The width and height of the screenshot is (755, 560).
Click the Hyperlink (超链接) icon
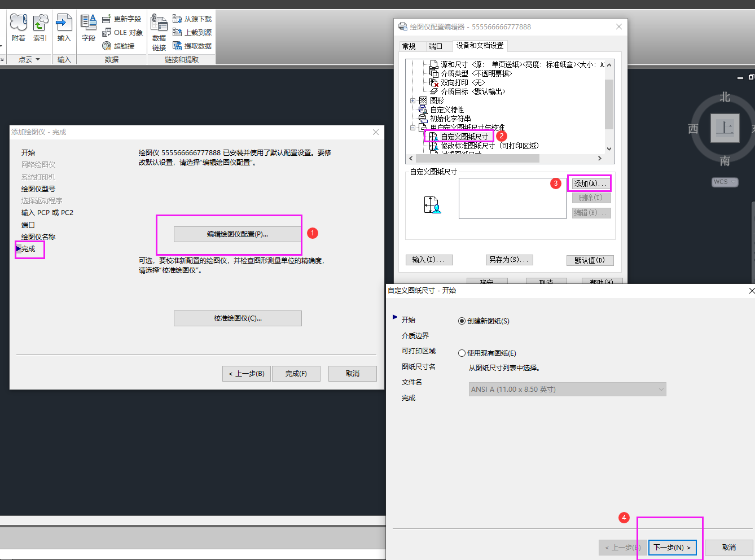click(x=118, y=46)
